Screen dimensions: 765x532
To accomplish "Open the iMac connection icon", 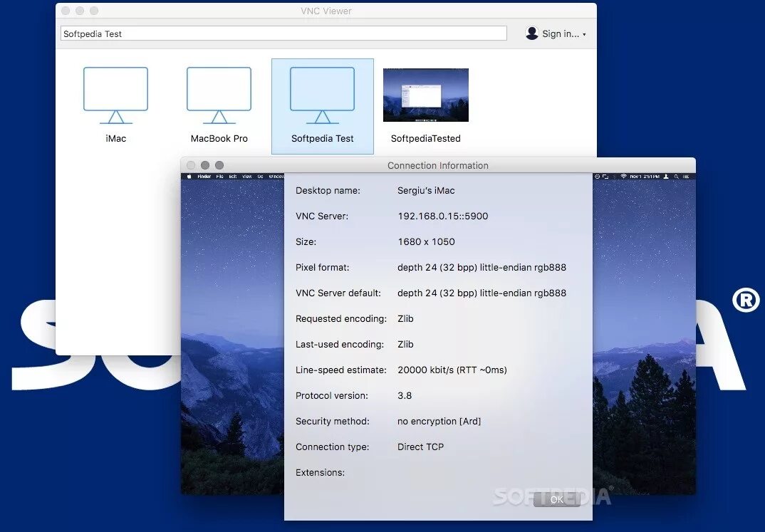I will pos(115,96).
